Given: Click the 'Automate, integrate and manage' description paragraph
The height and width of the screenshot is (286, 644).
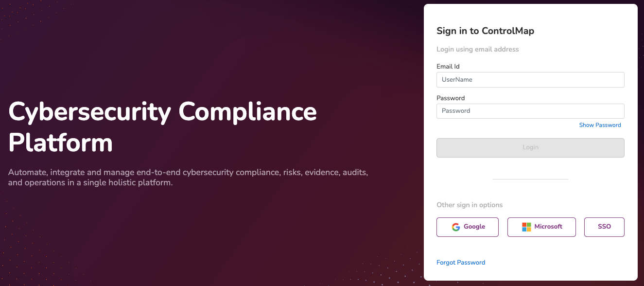Looking at the screenshot, I should [x=188, y=178].
